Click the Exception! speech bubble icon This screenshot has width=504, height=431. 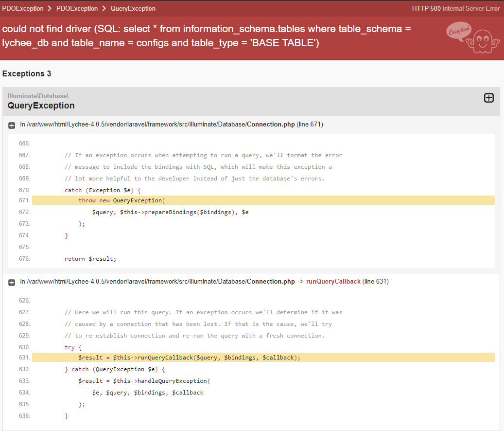point(458,30)
